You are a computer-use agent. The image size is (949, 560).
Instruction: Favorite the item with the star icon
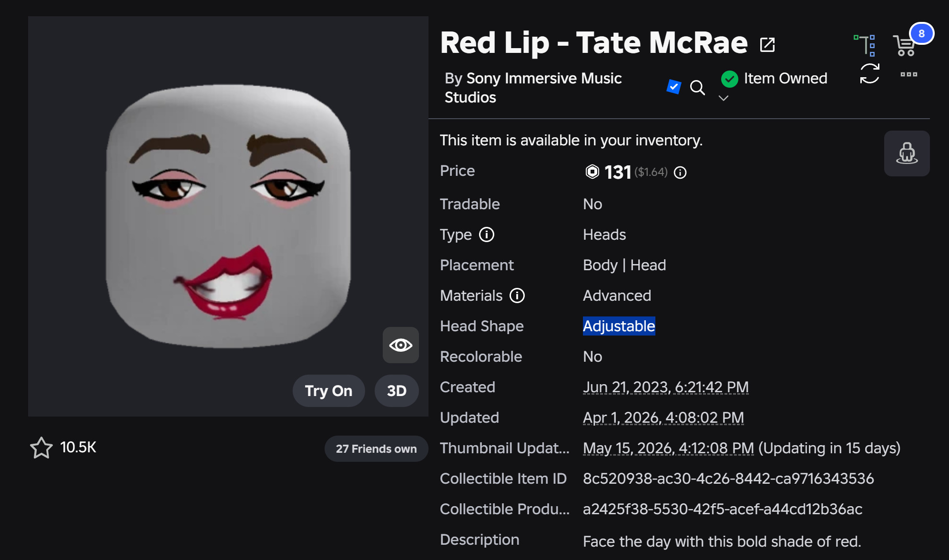pos(41,448)
